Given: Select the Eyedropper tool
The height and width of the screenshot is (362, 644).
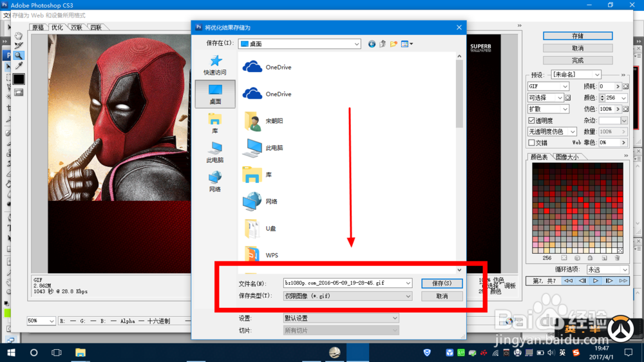Looking at the screenshot, I should pyautogui.click(x=19, y=66).
